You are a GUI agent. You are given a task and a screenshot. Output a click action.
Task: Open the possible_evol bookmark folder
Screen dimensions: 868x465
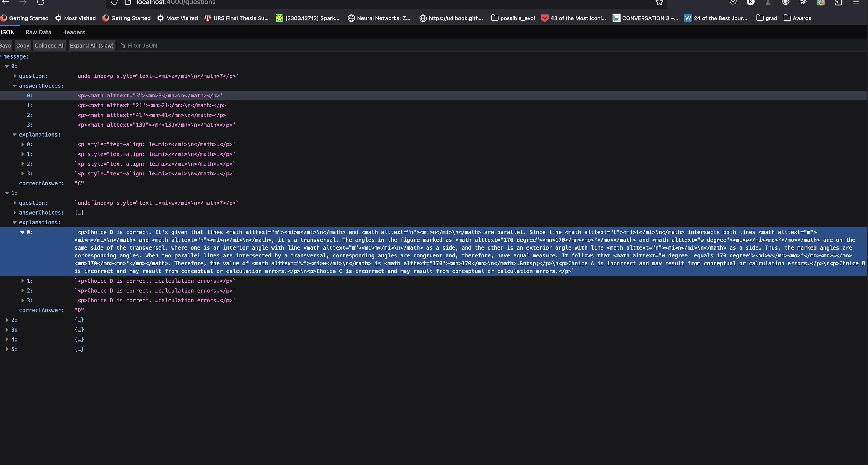513,18
